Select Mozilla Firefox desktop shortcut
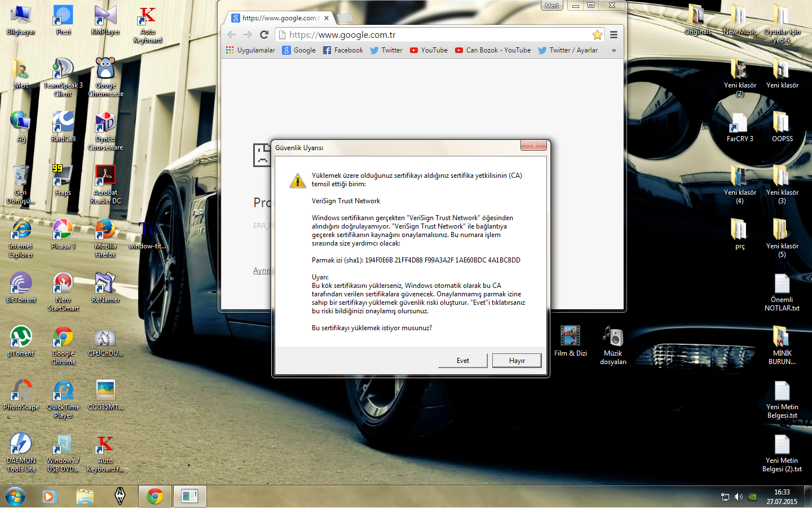 pyautogui.click(x=105, y=238)
